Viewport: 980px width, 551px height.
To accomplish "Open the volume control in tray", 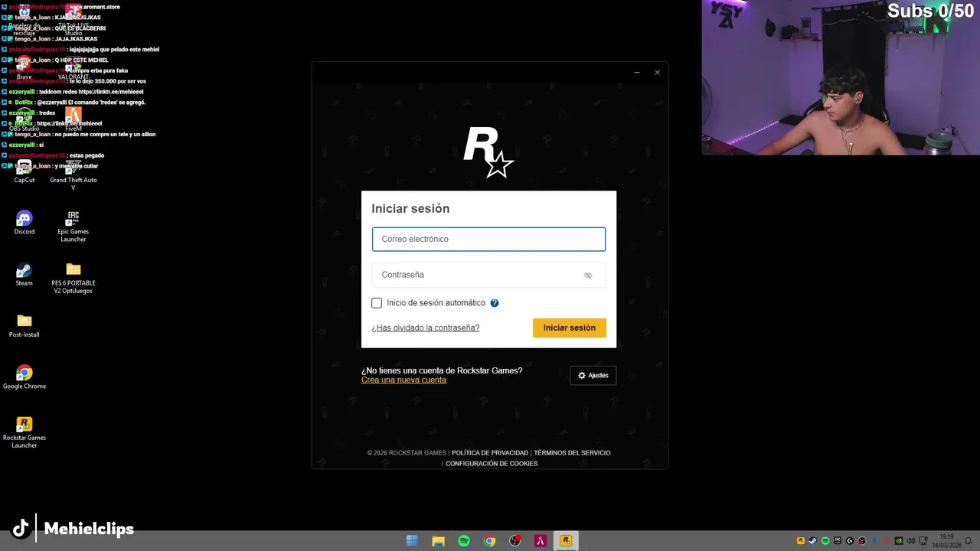I will coord(911,541).
